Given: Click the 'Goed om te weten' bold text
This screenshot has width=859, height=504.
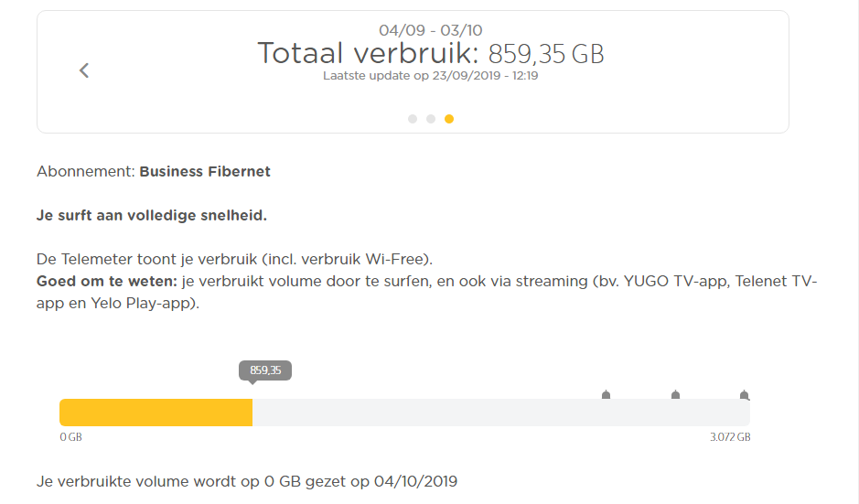Looking at the screenshot, I should 106,281.
